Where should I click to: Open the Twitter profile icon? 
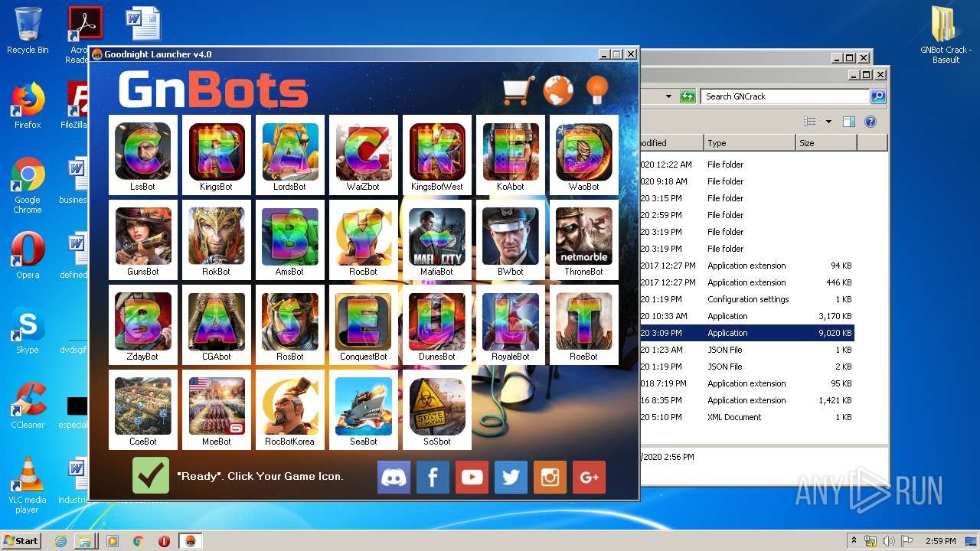click(511, 477)
